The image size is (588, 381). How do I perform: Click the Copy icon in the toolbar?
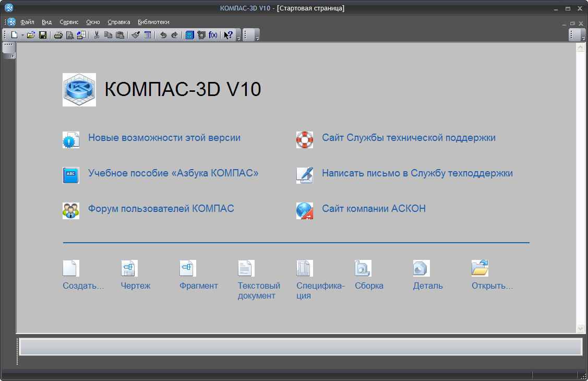pos(109,35)
